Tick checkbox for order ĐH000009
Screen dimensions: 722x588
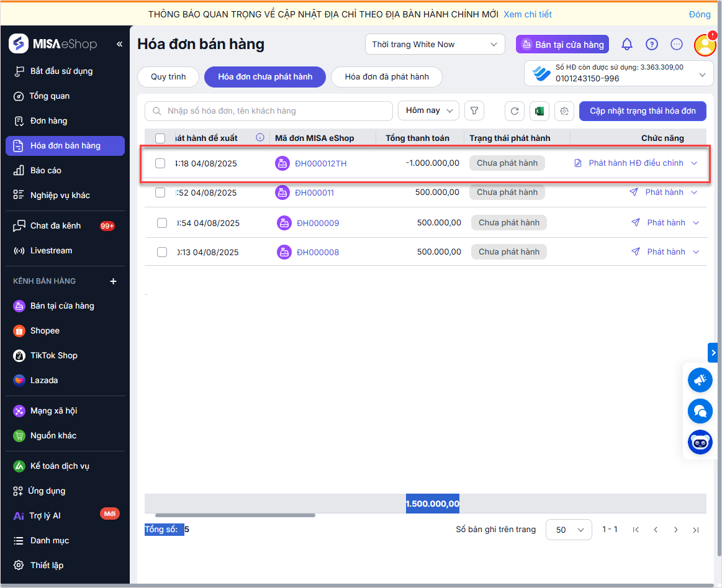[x=162, y=223]
